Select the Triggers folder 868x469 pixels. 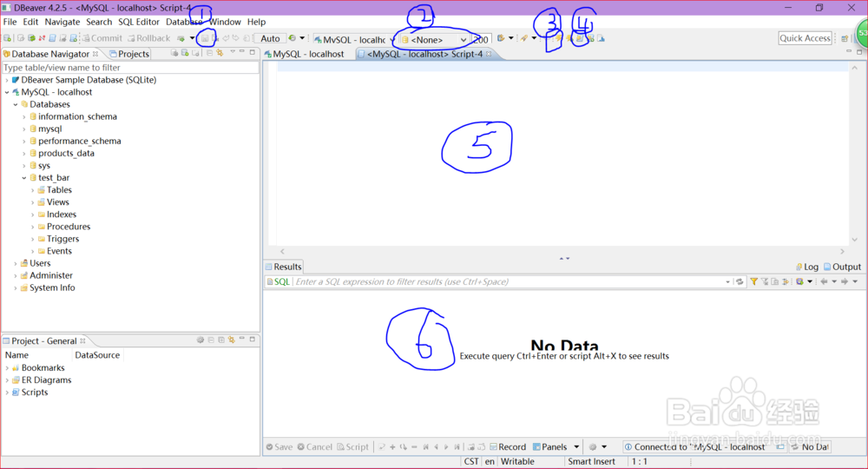[x=62, y=239]
